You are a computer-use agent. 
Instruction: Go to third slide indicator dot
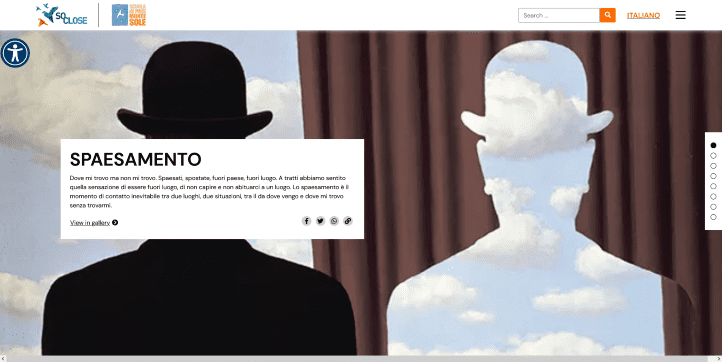click(713, 166)
